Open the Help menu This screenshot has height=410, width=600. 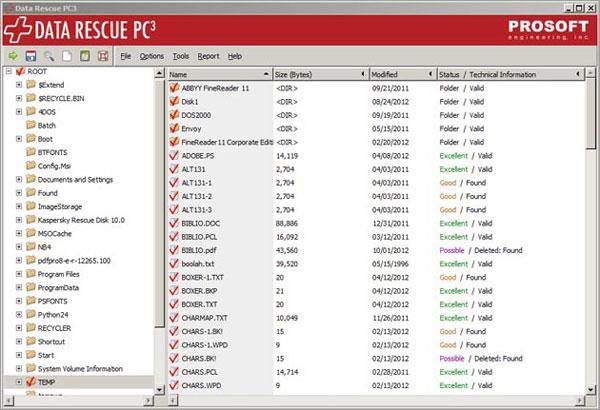(235, 56)
